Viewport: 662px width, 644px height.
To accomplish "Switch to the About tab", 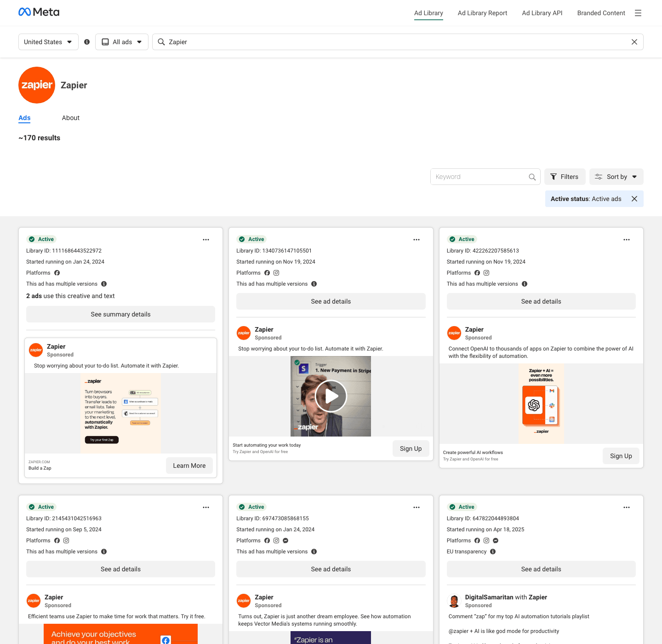I will pos(71,118).
